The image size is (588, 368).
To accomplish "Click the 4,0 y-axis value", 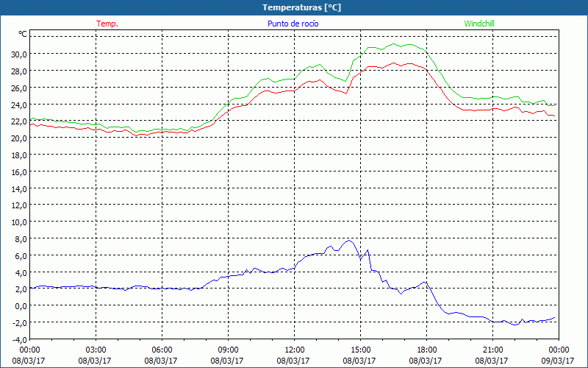I will coord(21,272).
